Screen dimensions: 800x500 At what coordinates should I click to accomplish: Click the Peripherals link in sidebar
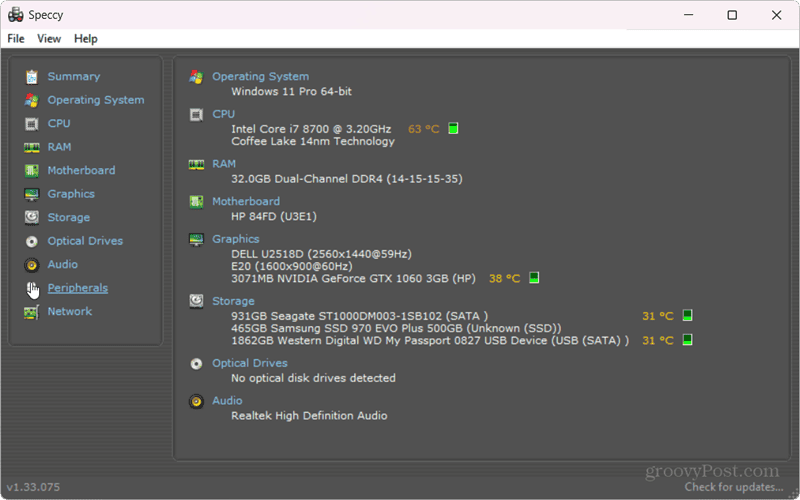click(x=78, y=288)
